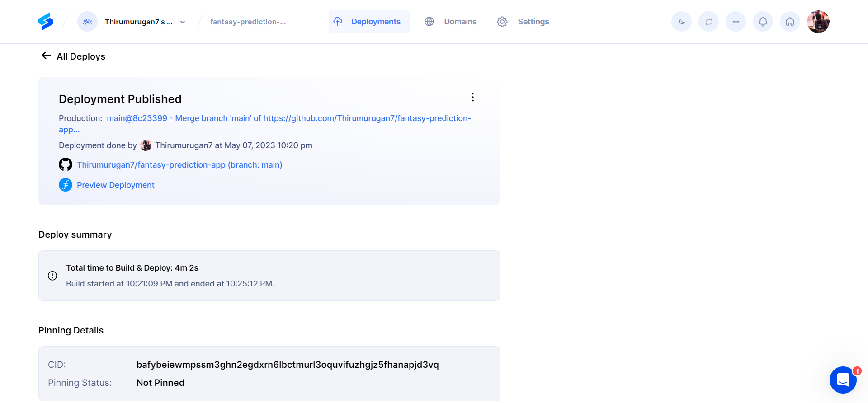This screenshot has height=403, width=868.
Task: Go to home with house icon
Action: click(x=790, y=22)
